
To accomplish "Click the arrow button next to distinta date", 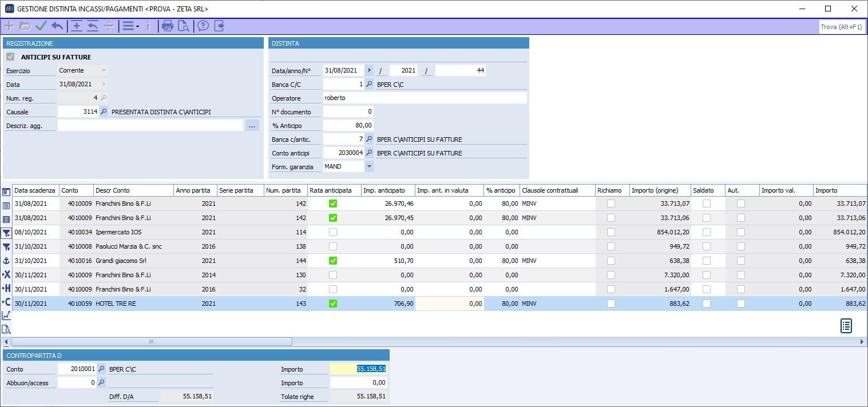I will (x=369, y=70).
